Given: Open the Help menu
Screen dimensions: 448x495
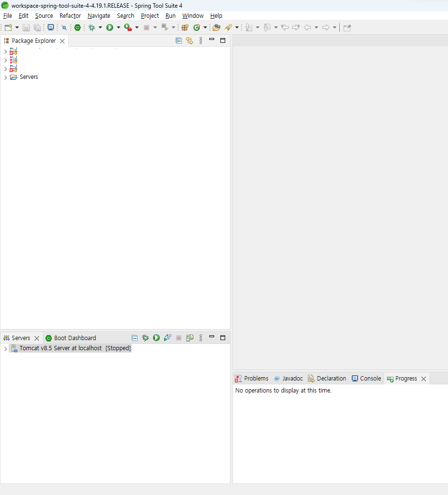Looking at the screenshot, I should tap(216, 16).
